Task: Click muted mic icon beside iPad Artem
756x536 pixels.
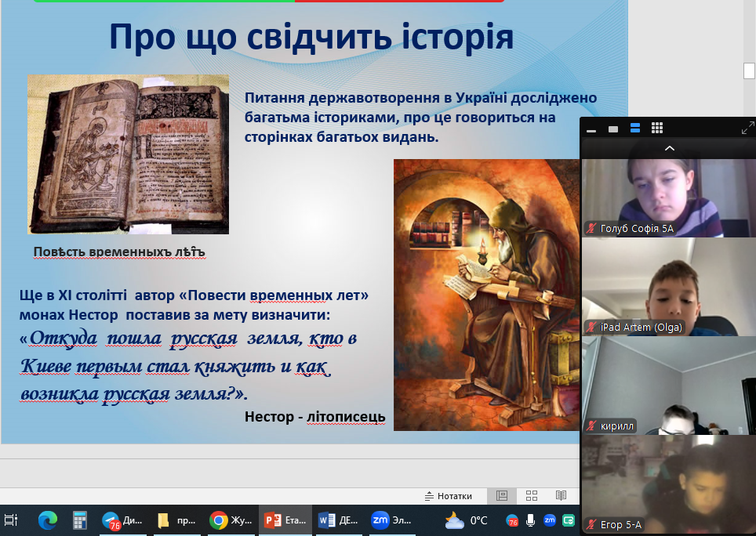Action: [x=591, y=328]
